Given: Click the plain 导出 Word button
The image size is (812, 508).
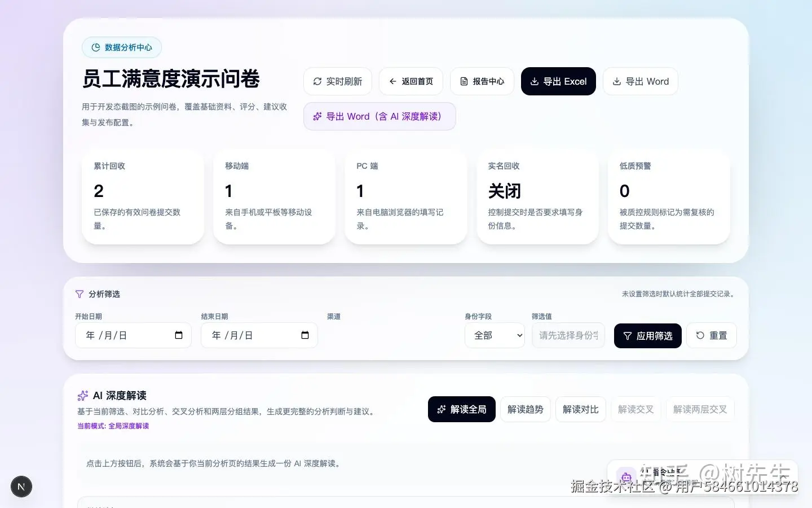Looking at the screenshot, I should (641, 81).
